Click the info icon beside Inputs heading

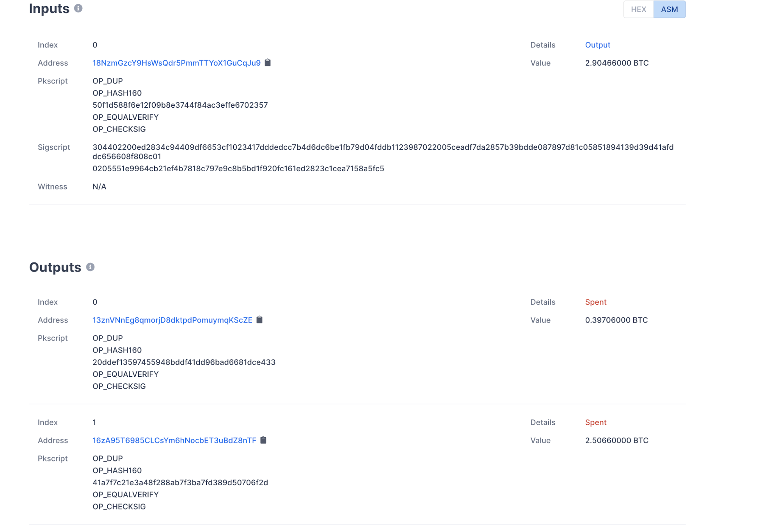click(x=78, y=8)
